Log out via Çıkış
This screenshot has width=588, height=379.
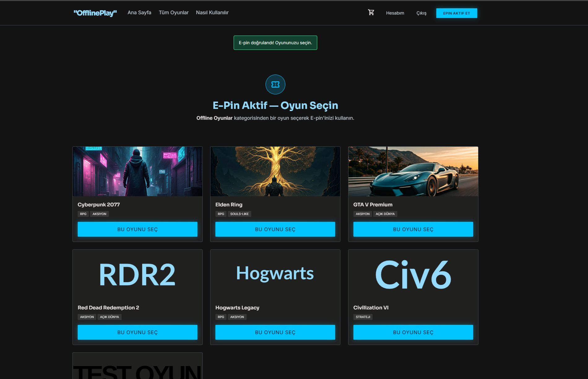pos(422,13)
